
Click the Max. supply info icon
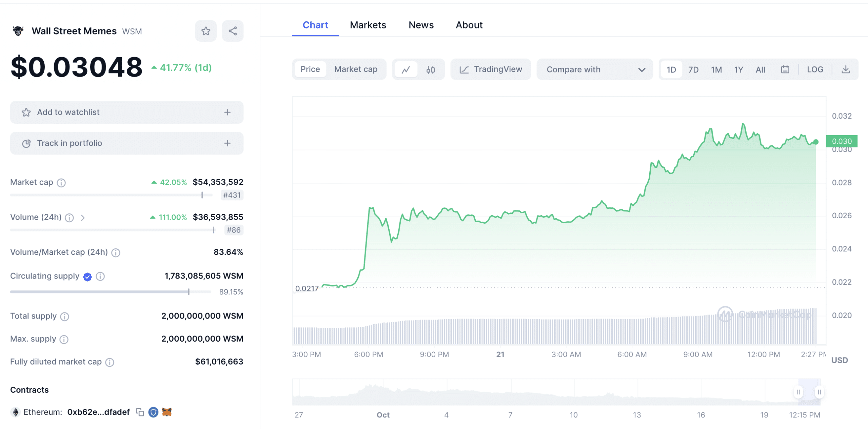64,339
